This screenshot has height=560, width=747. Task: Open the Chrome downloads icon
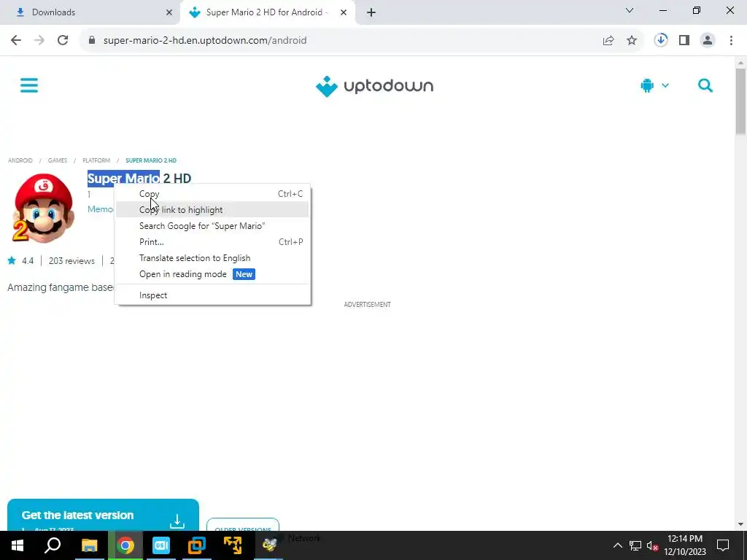(x=661, y=40)
